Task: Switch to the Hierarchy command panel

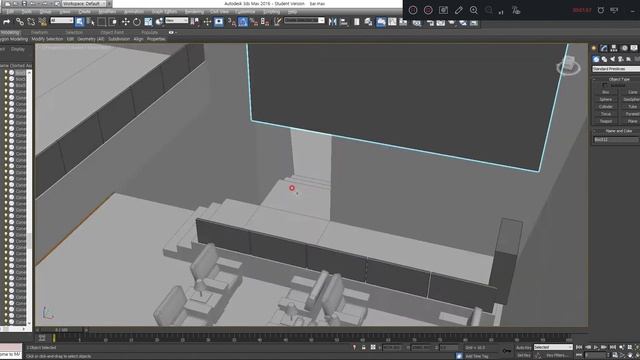Action: pos(613,48)
